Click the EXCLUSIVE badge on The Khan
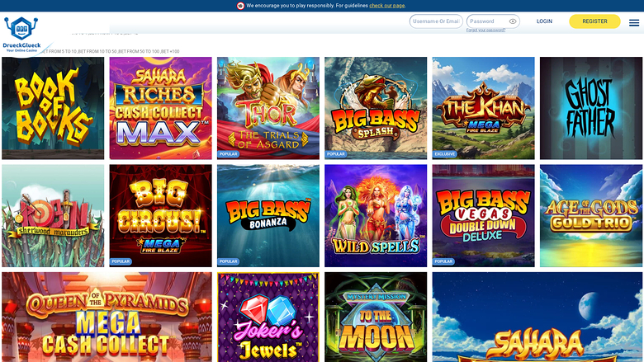Image resolution: width=644 pixels, height=362 pixels. pyautogui.click(x=445, y=154)
